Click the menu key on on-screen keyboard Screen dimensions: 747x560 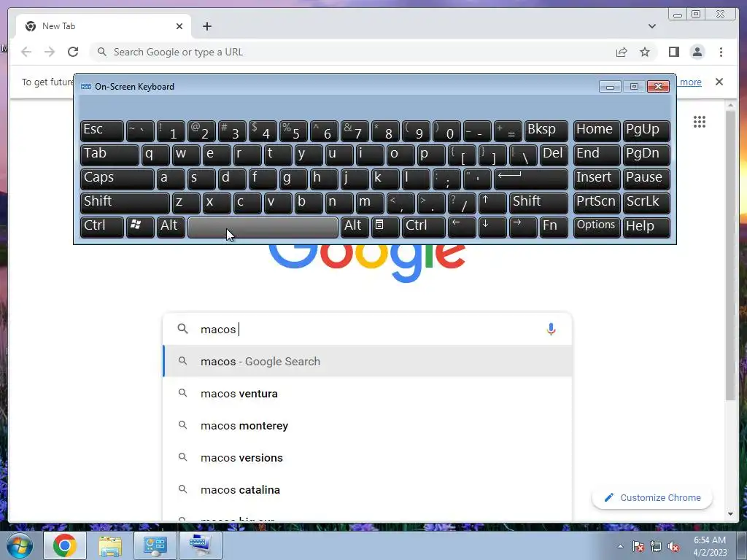coord(385,227)
